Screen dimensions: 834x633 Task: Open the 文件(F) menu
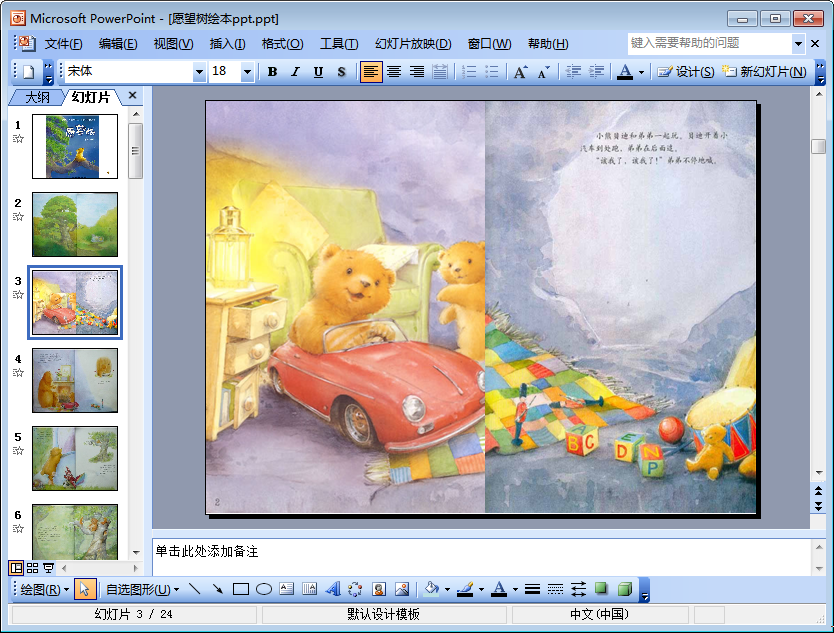coord(63,44)
